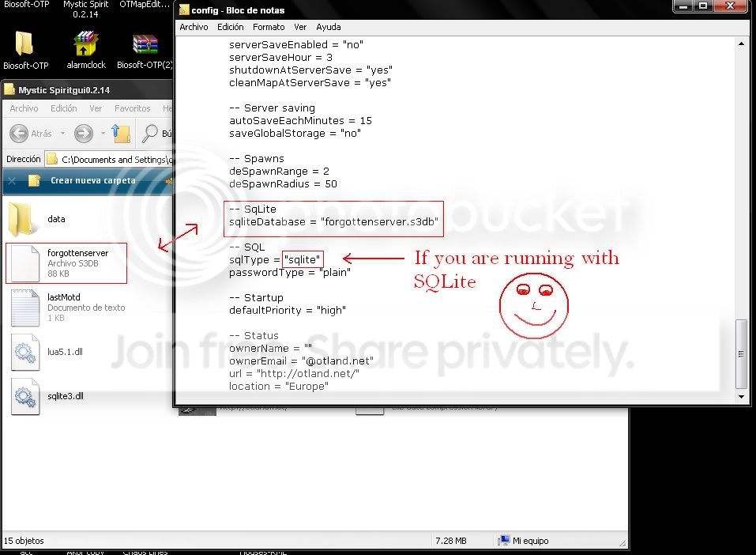Go up one folder level in Explorer
The width and height of the screenshot is (756, 555).
(121, 133)
